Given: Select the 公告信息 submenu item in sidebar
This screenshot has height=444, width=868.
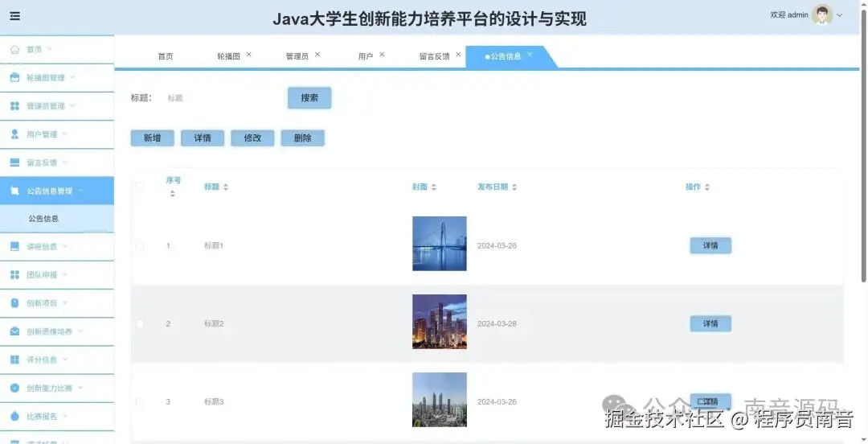Looking at the screenshot, I should (57, 219).
